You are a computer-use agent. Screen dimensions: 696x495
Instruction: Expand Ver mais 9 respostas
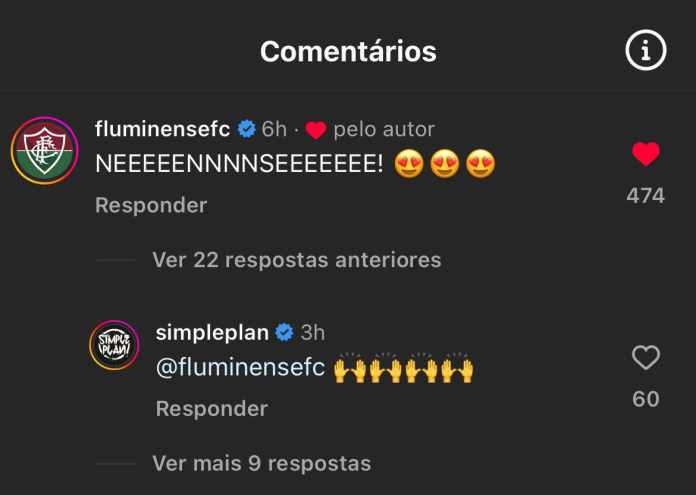(x=261, y=463)
